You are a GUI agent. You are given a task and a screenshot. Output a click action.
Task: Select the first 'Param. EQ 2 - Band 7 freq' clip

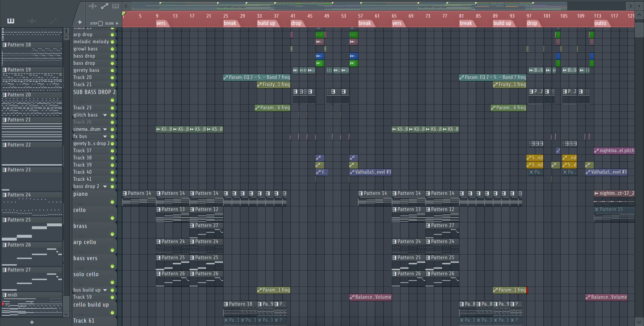(x=256, y=77)
